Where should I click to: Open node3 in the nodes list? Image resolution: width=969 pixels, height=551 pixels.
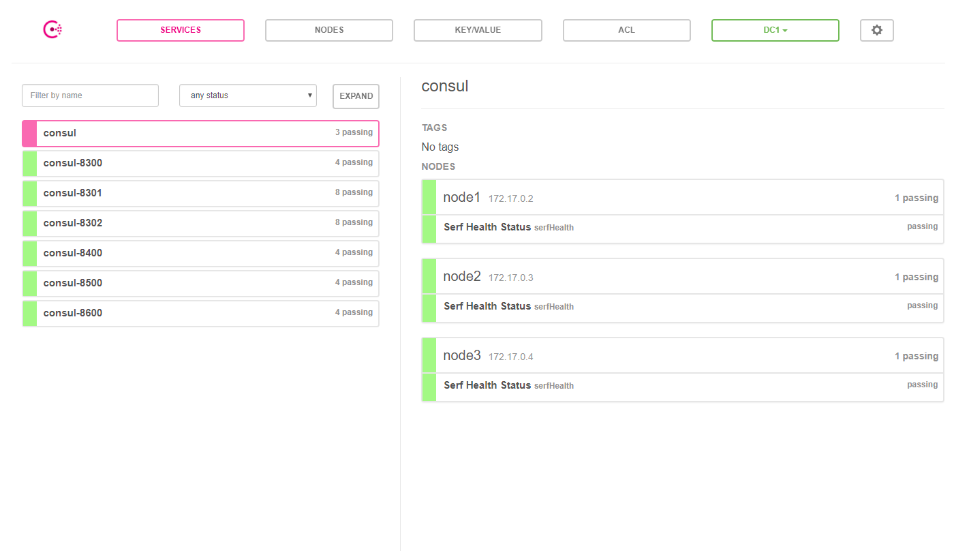pyautogui.click(x=682, y=356)
